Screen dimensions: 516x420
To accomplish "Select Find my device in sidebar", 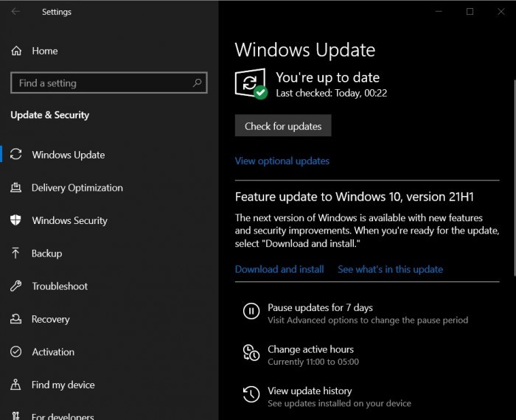I will click(x=63, y=385).
